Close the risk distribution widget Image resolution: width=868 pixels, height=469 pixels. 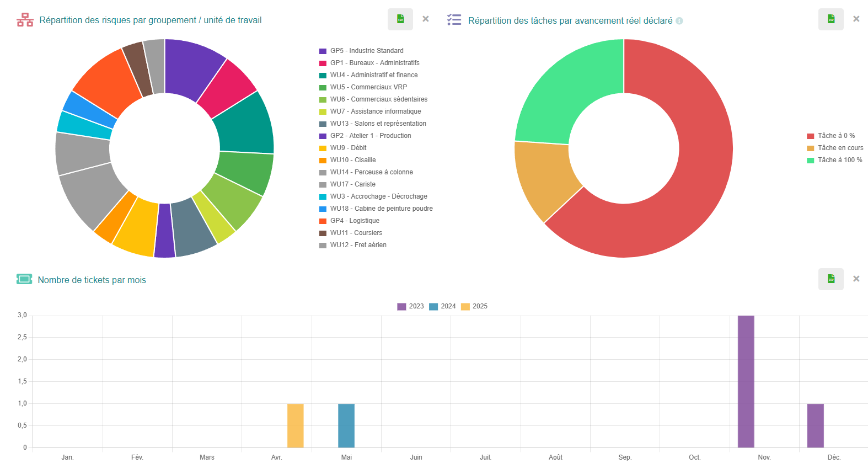[426, 19]
